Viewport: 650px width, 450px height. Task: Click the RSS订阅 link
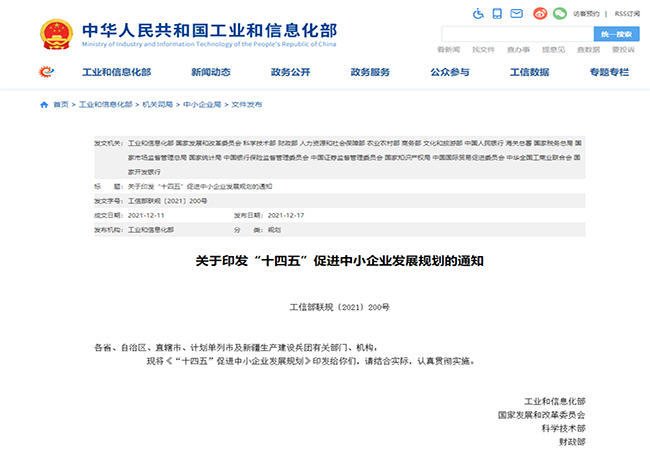click(626, 14)
